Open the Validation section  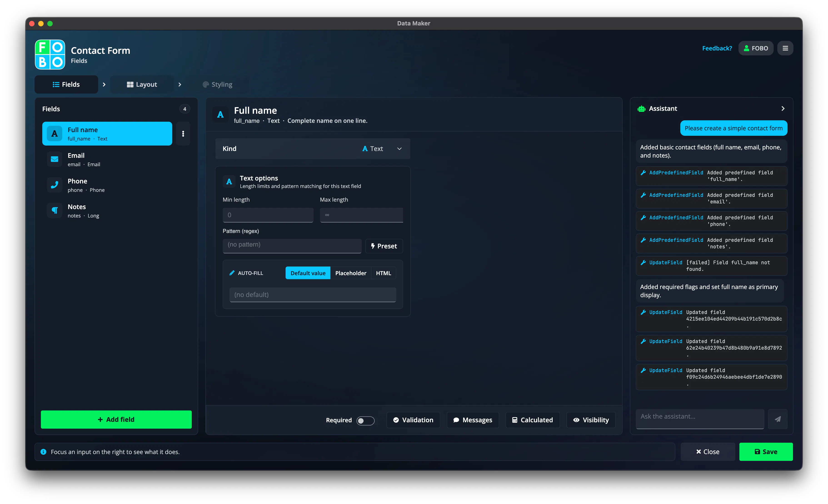(413, 420)
